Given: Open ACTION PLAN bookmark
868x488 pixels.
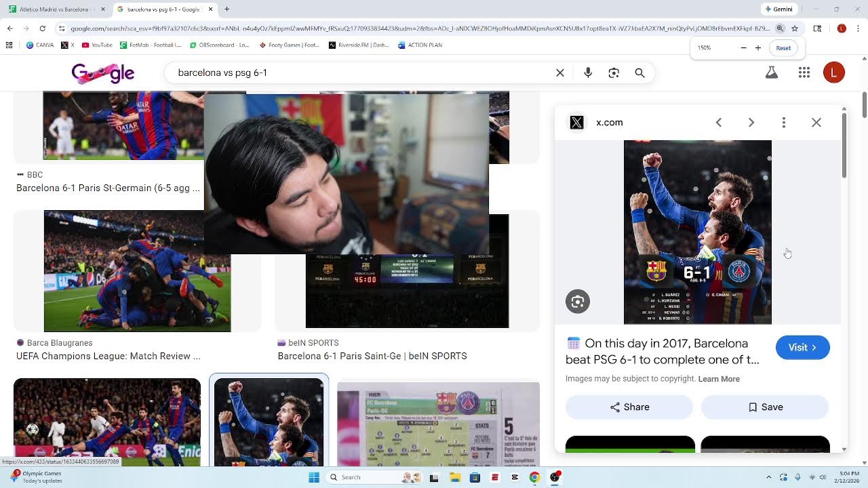Looking at the screenshot, I should coord(420,45).
